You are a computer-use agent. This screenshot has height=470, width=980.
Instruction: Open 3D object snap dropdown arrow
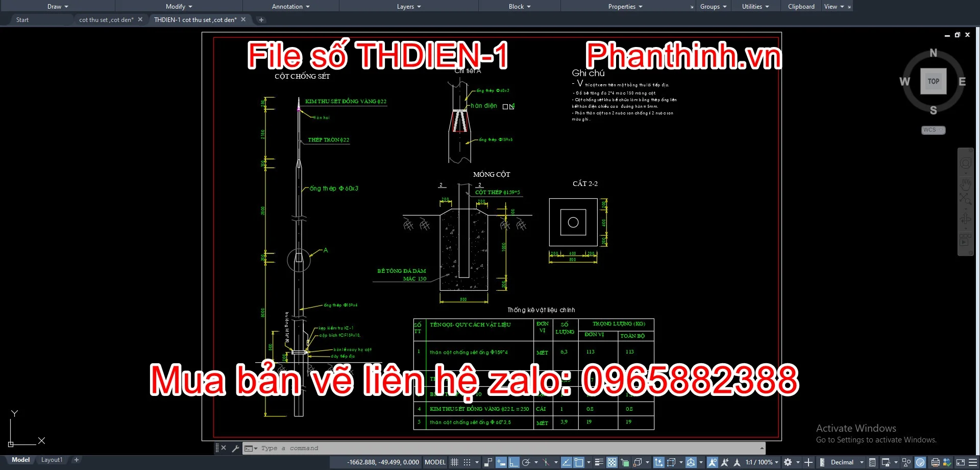pos(647,462)
